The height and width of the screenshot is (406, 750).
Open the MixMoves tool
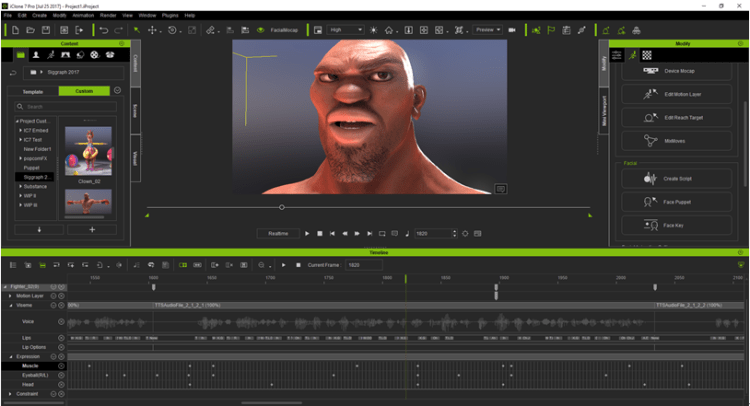tap(676, 141)
